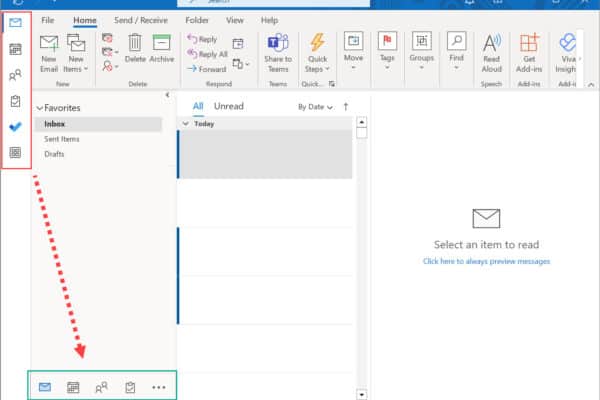Collapse the Favorites folder group

click(39, 108)
